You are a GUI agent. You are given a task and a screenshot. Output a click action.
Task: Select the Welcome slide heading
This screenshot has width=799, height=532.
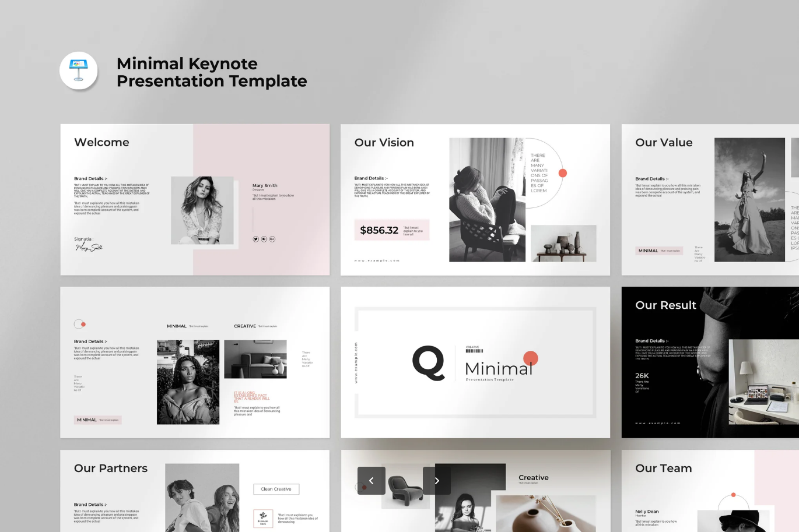[x=101, y=142]
